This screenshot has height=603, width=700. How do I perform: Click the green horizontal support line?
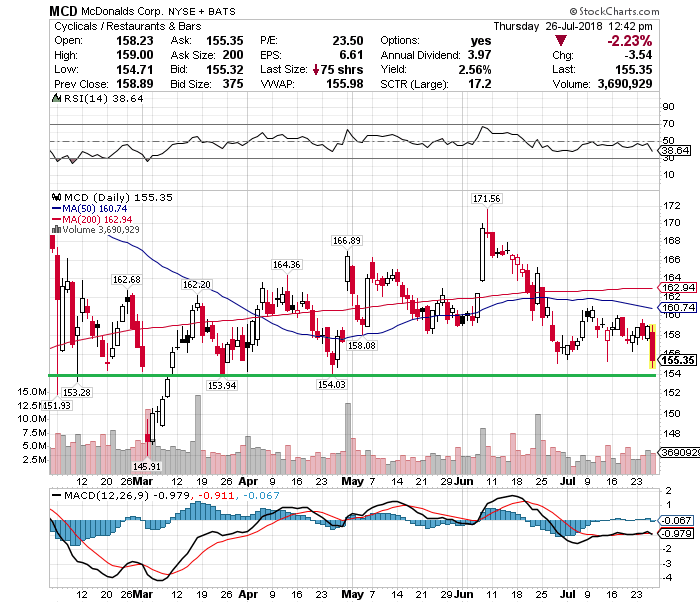352,375
